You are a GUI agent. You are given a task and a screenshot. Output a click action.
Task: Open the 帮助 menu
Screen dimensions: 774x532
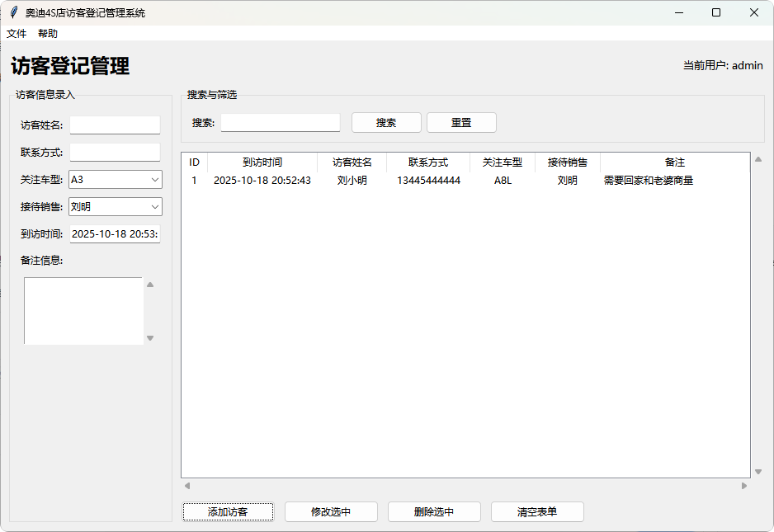pos(46,32)
